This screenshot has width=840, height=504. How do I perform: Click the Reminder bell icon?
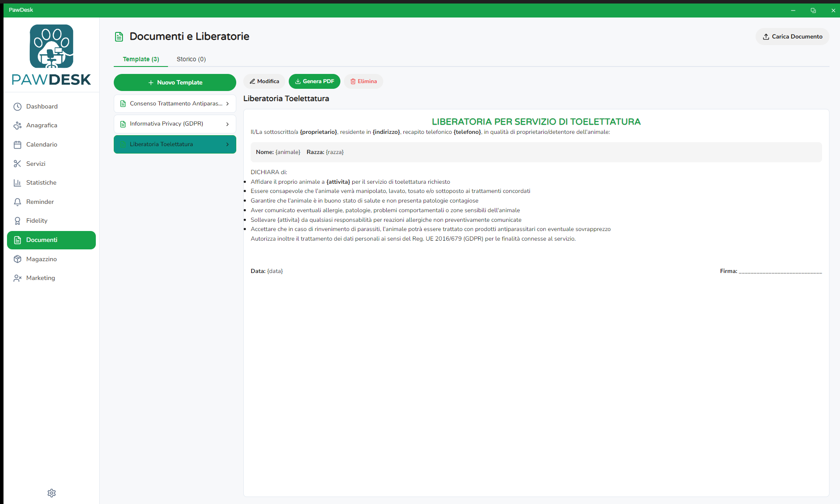coord(17,202)
